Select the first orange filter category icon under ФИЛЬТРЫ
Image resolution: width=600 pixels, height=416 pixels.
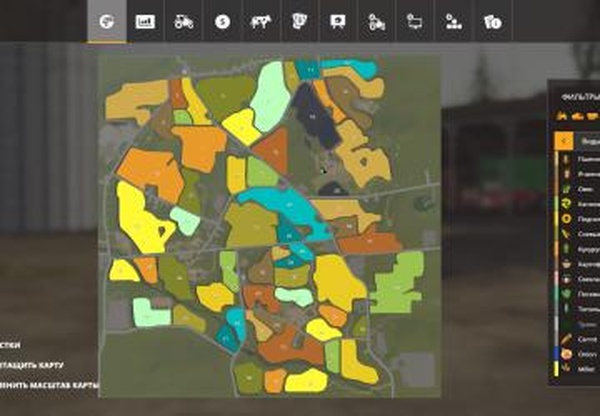tap(562, 115)
